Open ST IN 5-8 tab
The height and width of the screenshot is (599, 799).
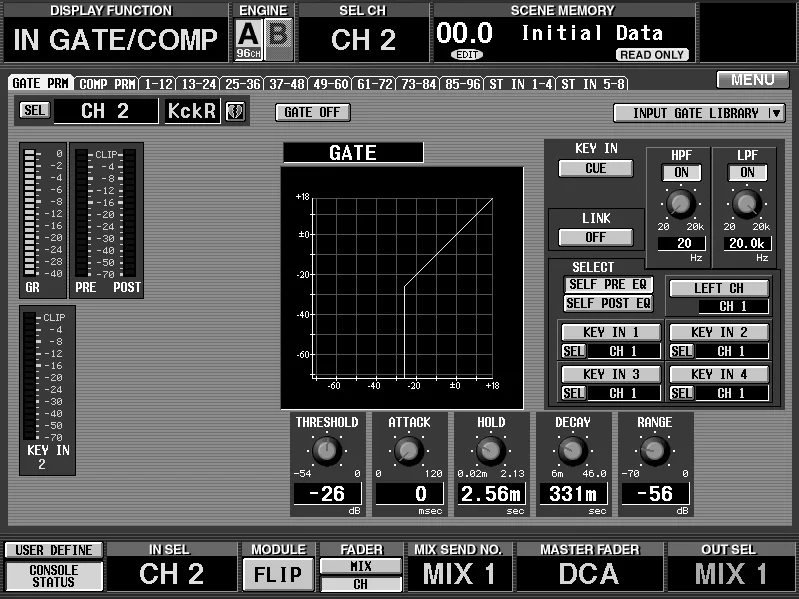(x=592, y=84)
